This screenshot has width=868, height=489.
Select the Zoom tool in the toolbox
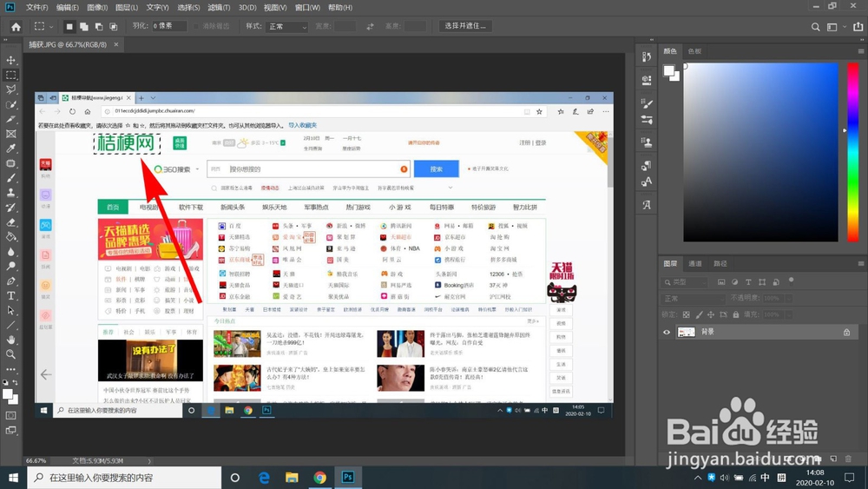(x=10, y=354)
